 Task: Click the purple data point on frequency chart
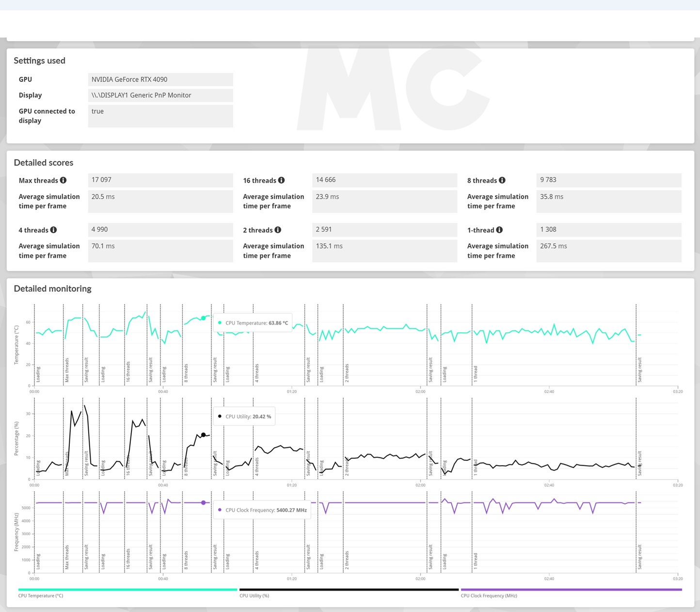pos(203,502)
